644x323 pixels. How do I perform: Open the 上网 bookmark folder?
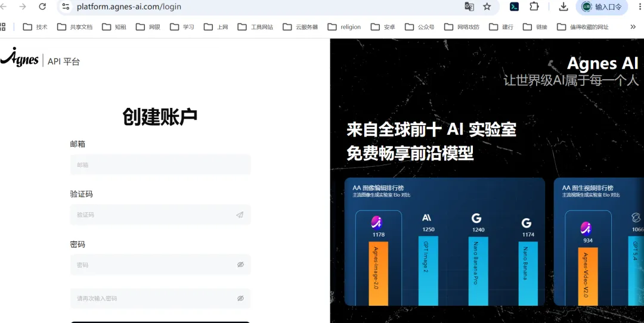click(216, 27)
